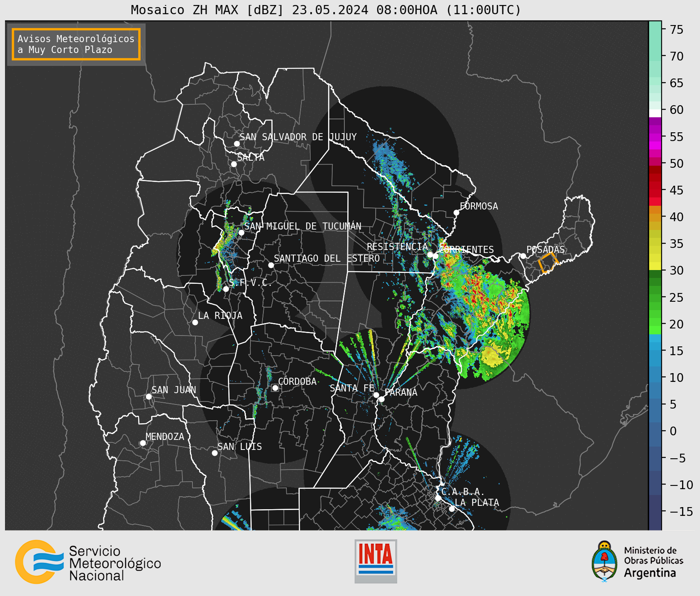Screen dimensions: 700x596
Task: Click the Santa Fe city dot
Action: (x=376, y=395)
